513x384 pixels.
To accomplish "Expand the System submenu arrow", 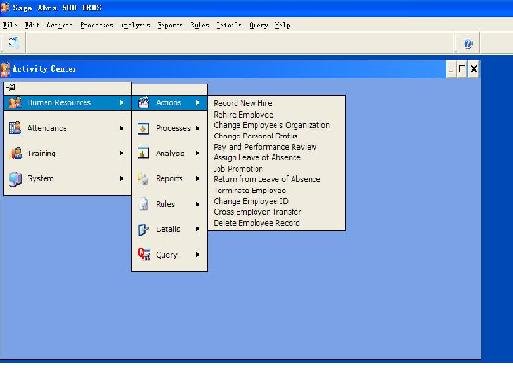I will tap(122, 179).
